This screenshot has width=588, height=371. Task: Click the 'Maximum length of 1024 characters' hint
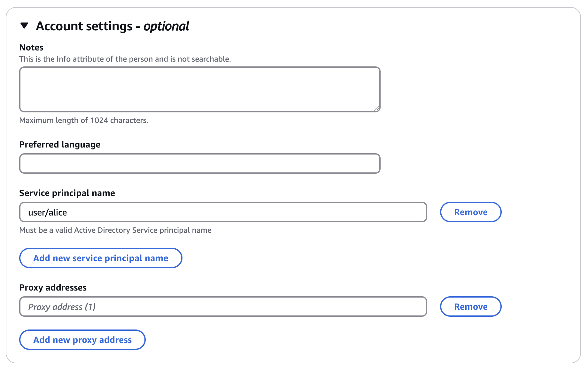pos(84,120)
